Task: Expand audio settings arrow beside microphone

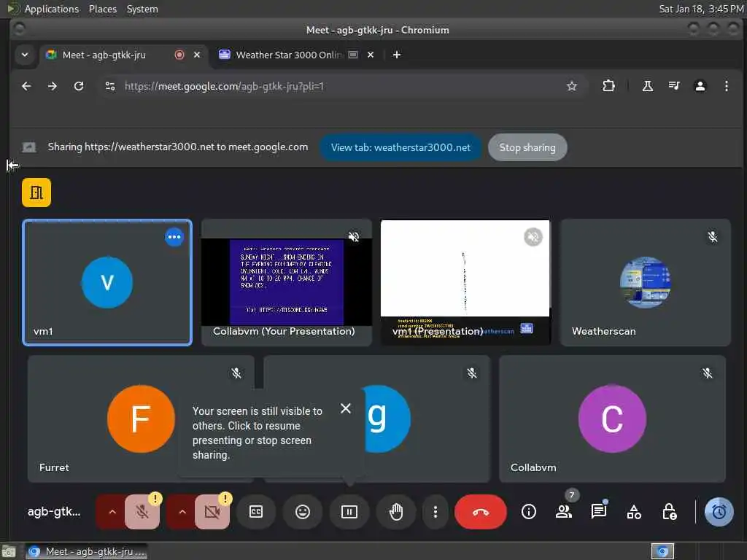Action: pyautogui.click(x=112, y=512)
